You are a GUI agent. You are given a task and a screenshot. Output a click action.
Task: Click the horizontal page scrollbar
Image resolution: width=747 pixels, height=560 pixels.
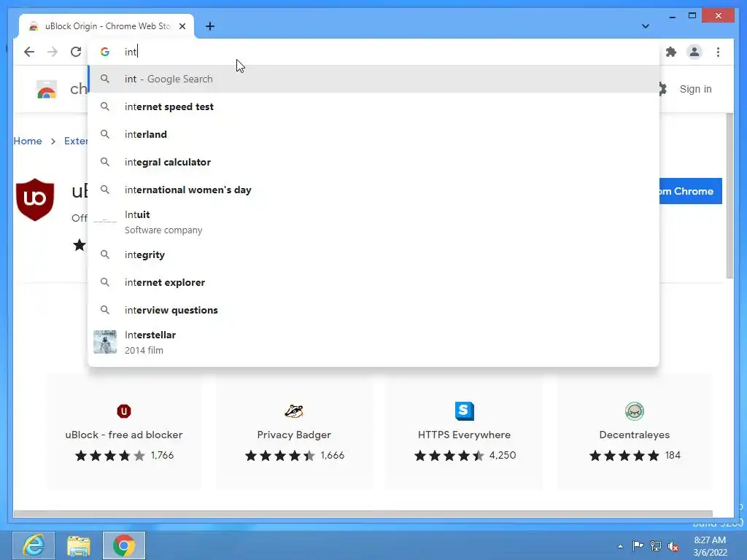click(x=363, y=514)
